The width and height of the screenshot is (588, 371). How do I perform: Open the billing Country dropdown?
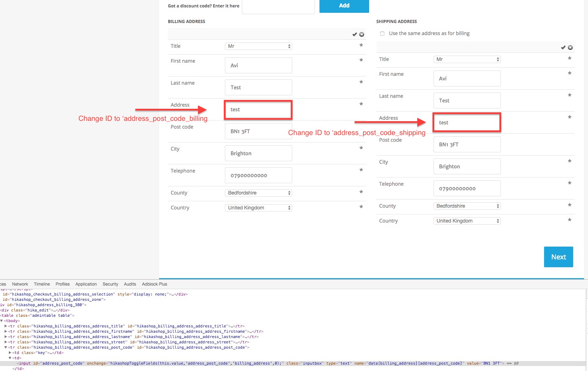point(258,208)
